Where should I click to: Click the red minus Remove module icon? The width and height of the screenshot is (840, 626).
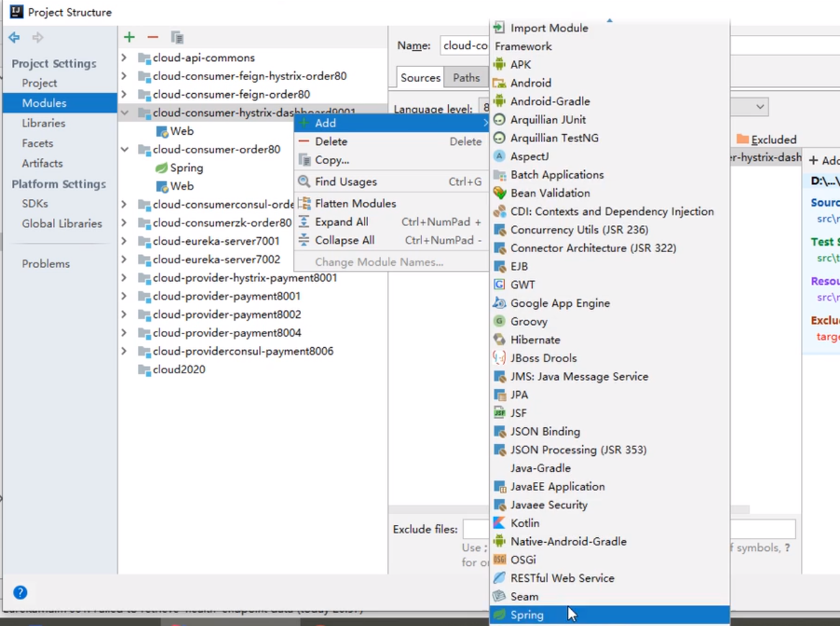click(x=153, y=37)
